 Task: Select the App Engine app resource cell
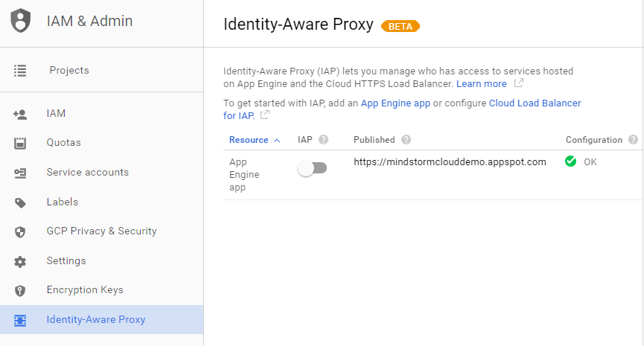pyautogui.click(x=244, y=175)
